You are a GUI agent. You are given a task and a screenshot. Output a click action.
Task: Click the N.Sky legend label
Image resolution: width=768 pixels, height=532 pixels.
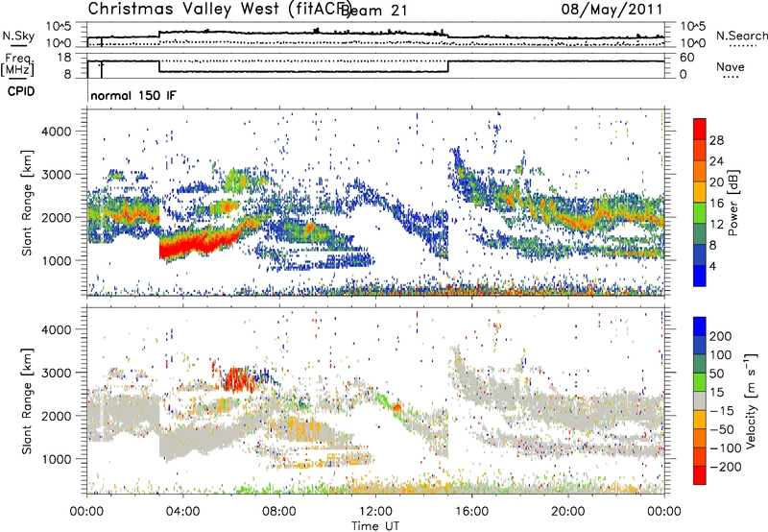[x=18, y=36]
